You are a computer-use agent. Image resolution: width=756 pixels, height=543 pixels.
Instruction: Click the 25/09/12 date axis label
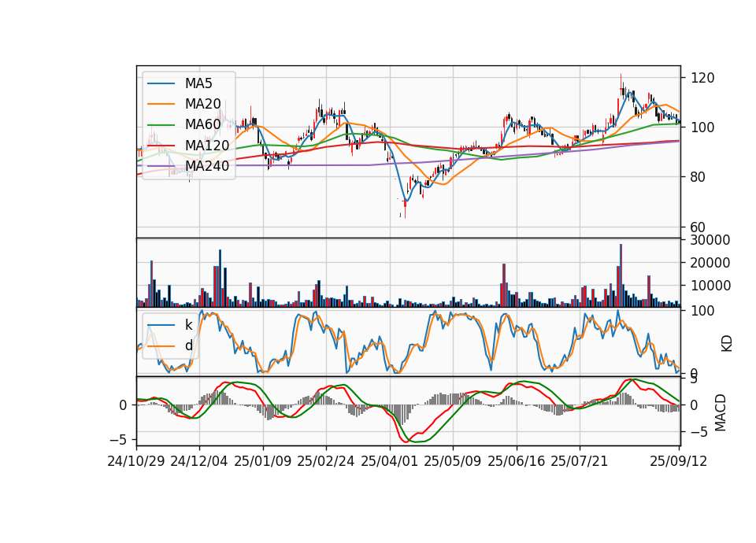[x=679, y=461]
